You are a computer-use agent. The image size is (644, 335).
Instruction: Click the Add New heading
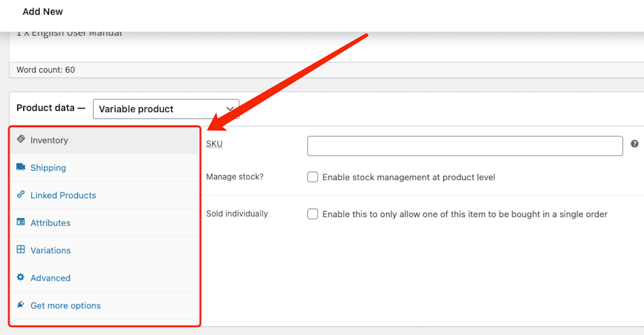click(x=43, y=11)
